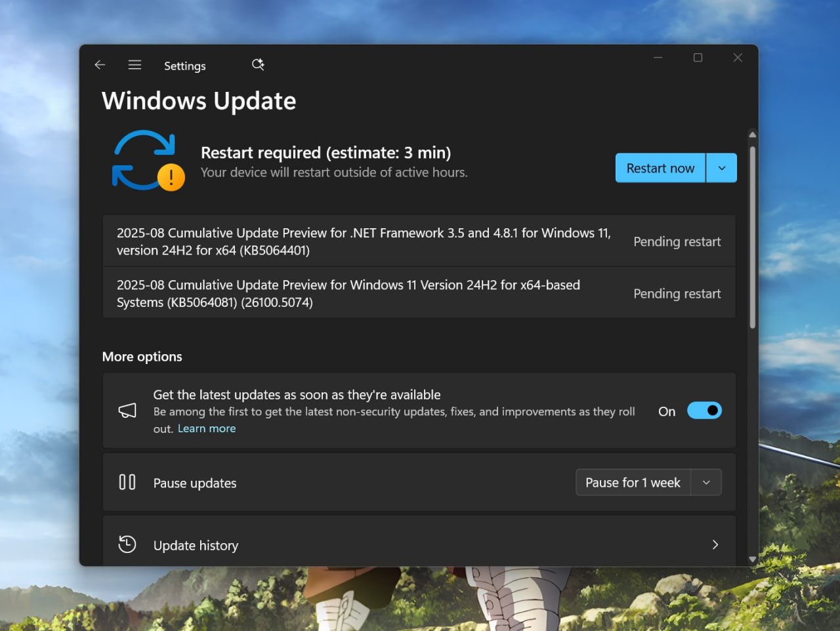Open the Learn more link

pyautogui.click(x=207, y=428)
